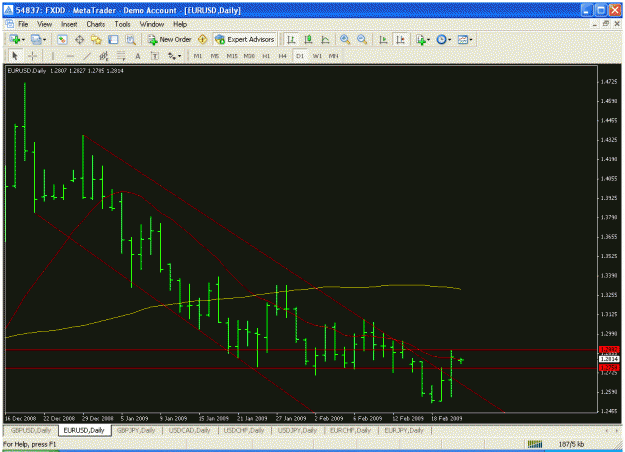Switch to the GBPUSD,Daily chart tab
This screenshot has height=452, width=625.
31,430
